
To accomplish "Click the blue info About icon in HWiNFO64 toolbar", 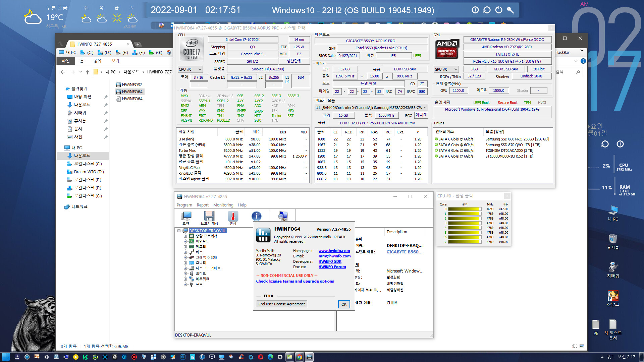I will tap(257, 216).
